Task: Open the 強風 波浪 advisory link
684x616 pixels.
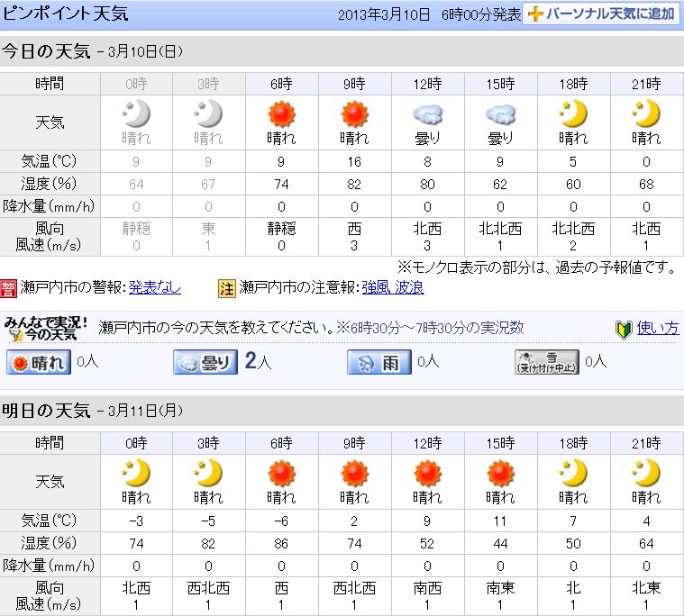Action: [x=393, y=287]
